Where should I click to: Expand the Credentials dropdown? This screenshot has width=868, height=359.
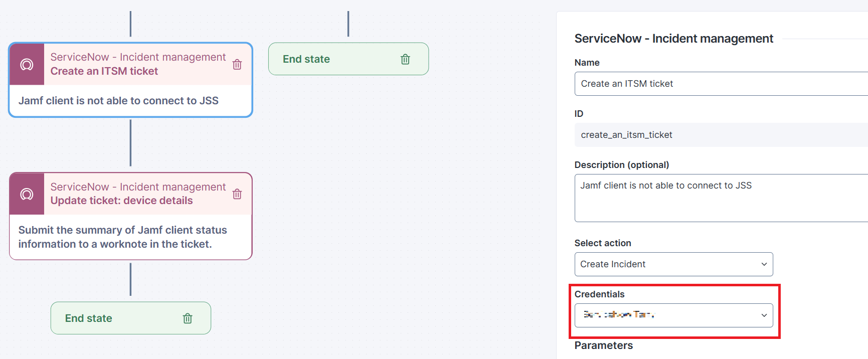coord(763,315)
